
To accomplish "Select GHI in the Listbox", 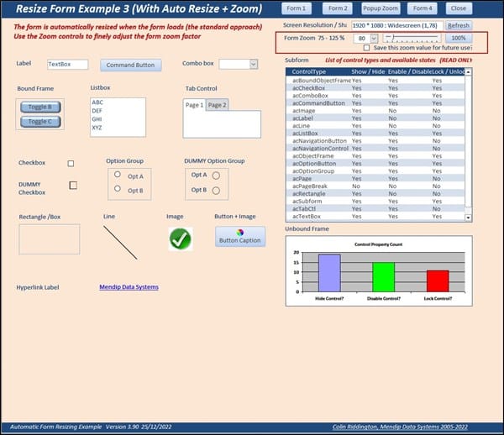I will tap(97, 118).
